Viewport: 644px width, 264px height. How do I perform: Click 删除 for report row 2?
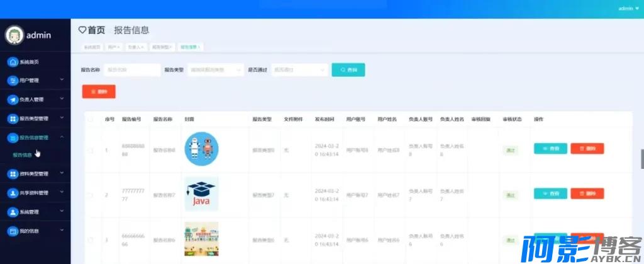[x=587, y=193]
